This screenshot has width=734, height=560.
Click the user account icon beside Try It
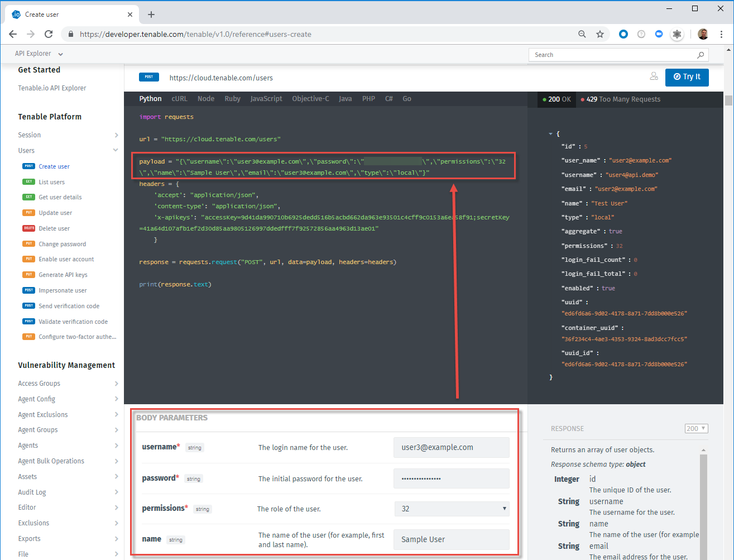point(654,76)
